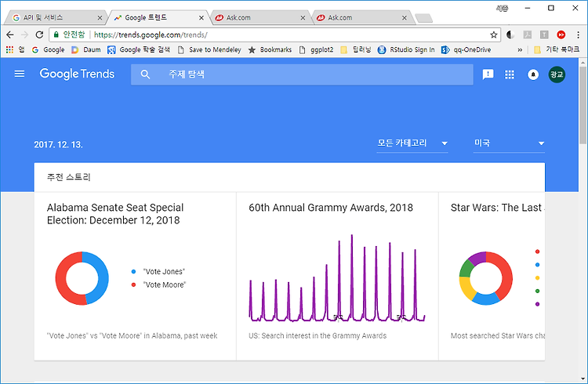
Task: Open the Chrome three-dot menu
Action: 578,35
